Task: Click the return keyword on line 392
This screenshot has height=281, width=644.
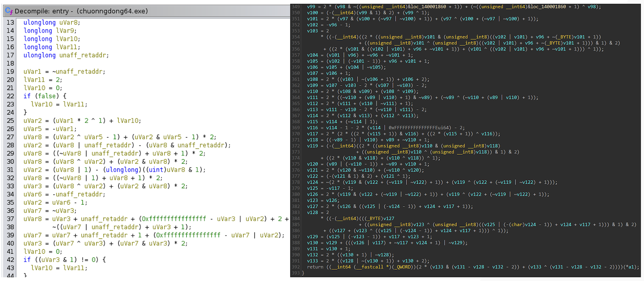Action: pyautogui.click(x=315, y=267)
